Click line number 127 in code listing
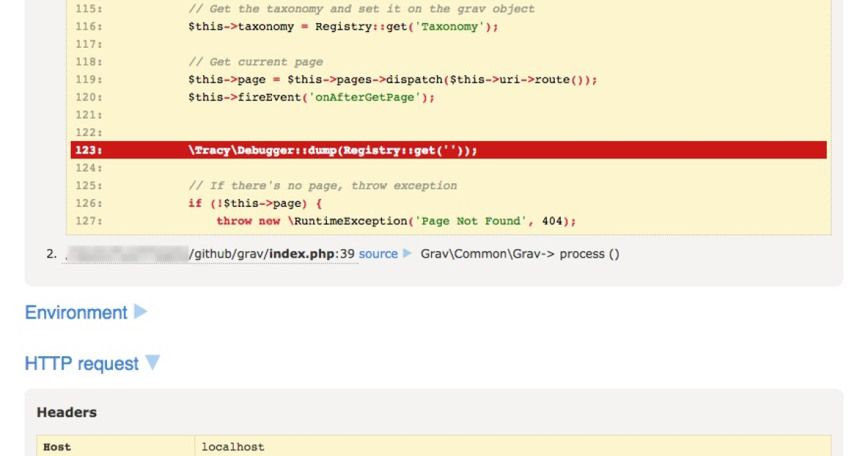This screenshot has width=868, height=456. click(x=89, y=221)
